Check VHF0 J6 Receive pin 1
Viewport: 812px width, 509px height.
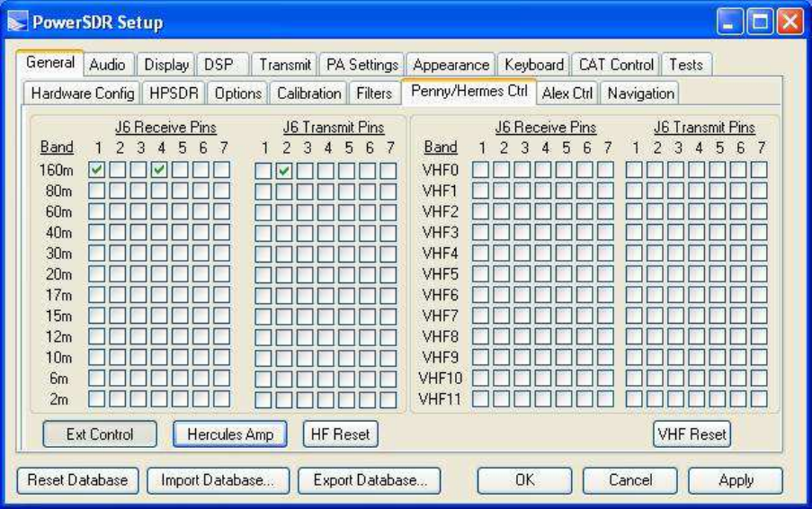[x=480, y=170]
